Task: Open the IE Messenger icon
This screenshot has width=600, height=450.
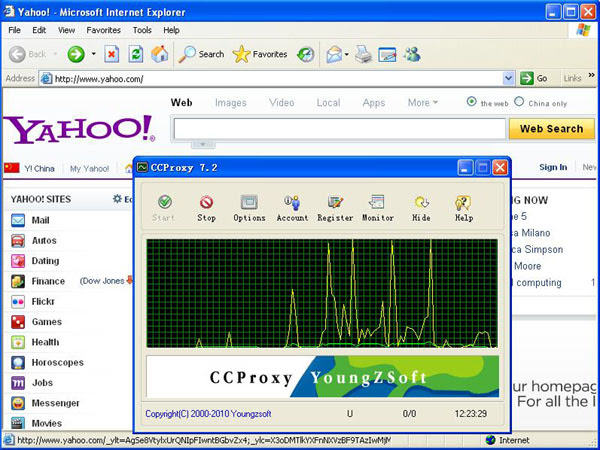Action: [412, 54]
